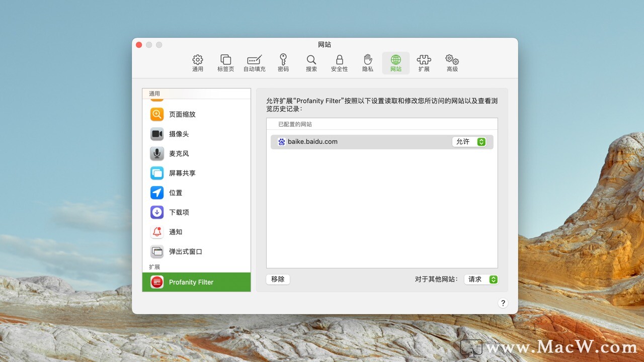Select 位置 row label in sidebar
This screenshot has width=644, height=362.
pyautogui.click(x=176, y=193)
